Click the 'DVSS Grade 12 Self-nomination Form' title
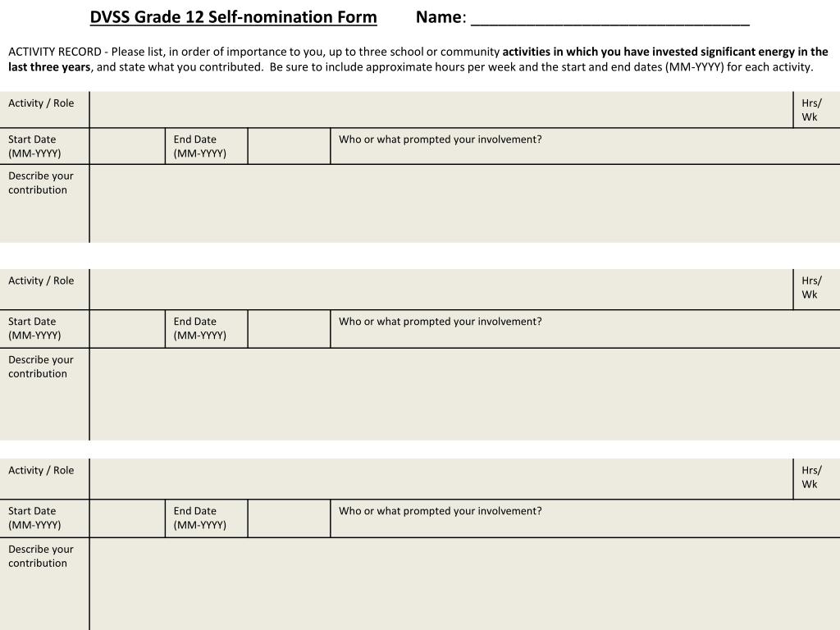The height and width of the screenshot is (630, 840). [x=234, y=17]
